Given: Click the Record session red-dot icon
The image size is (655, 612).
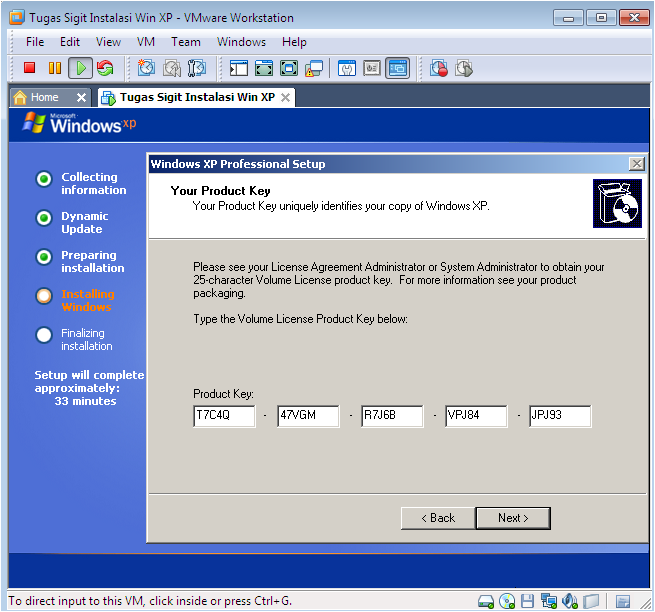Looking at the screenshot, I should [439, 68].
